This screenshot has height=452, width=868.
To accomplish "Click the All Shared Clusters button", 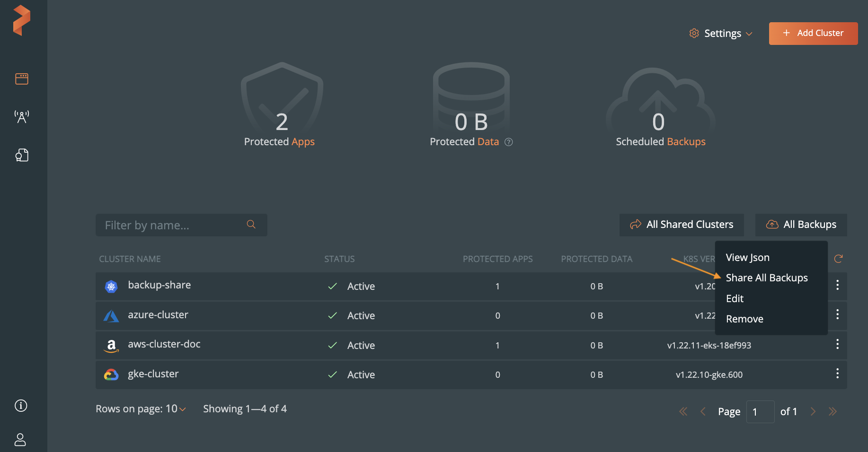I will point(682,225).
